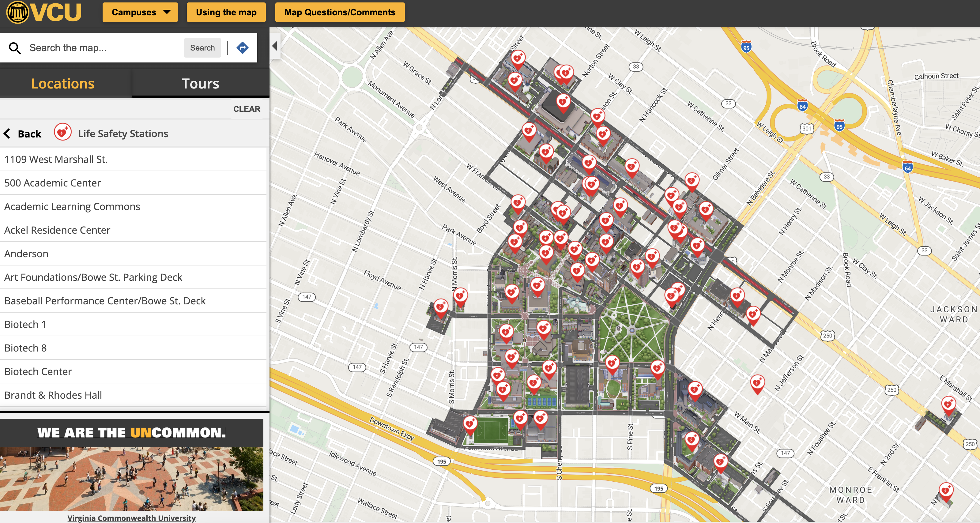
Task: Select Brandt & Rhodes Hall location
Action: (133, 395)
